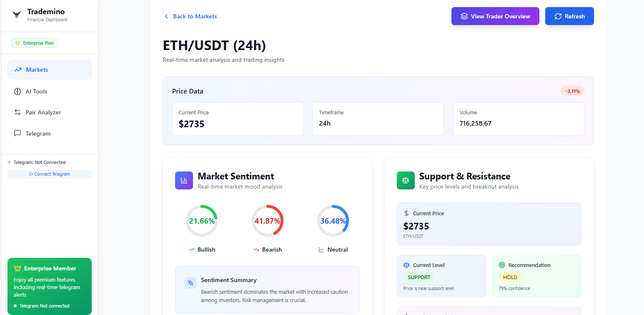Viewport: 644px width, 315px height.
Task: Click the Pair Analyzer swap-arrows icon
Action: point(17,112)
